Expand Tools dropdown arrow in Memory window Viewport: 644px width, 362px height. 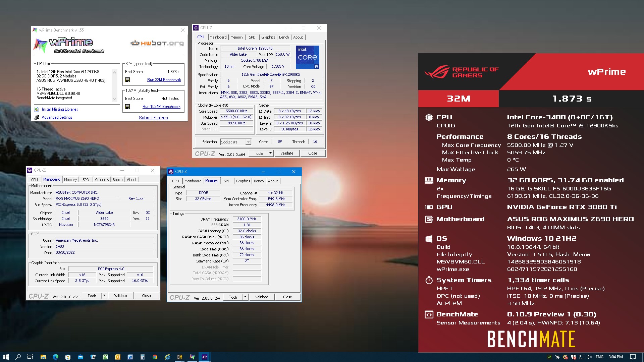pyautogui.click(x=245, y=297)
